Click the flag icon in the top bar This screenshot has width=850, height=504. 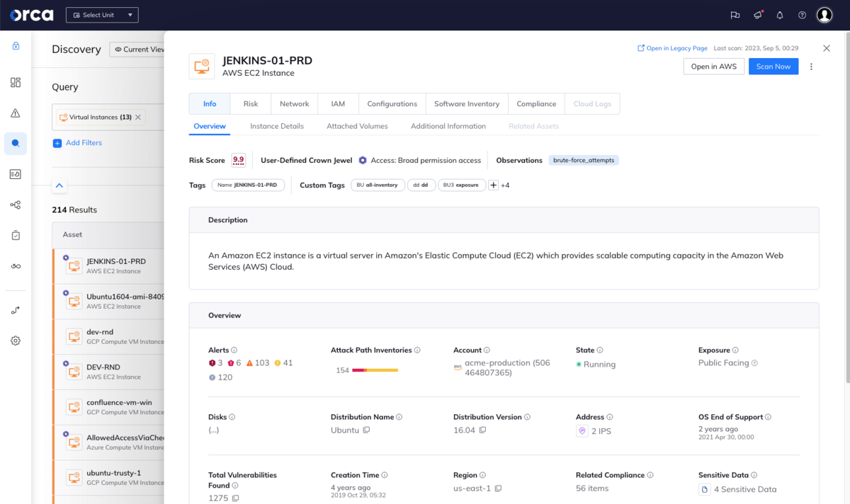735,15
